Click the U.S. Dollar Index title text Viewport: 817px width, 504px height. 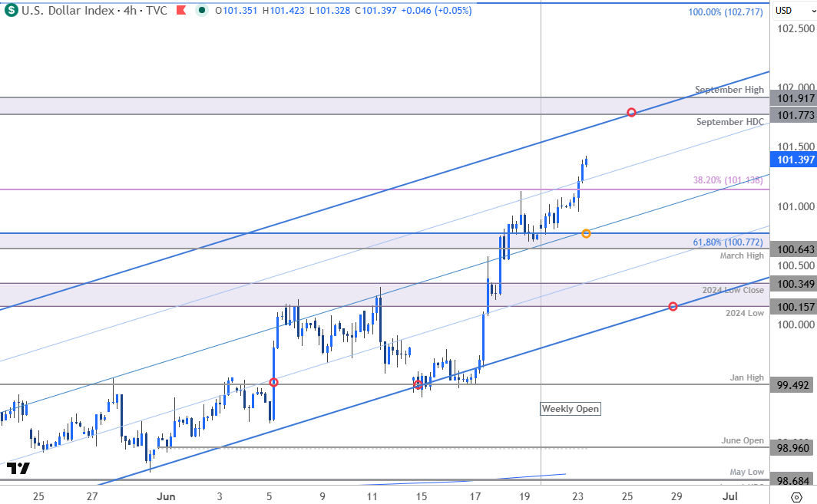tap(68, 11)
